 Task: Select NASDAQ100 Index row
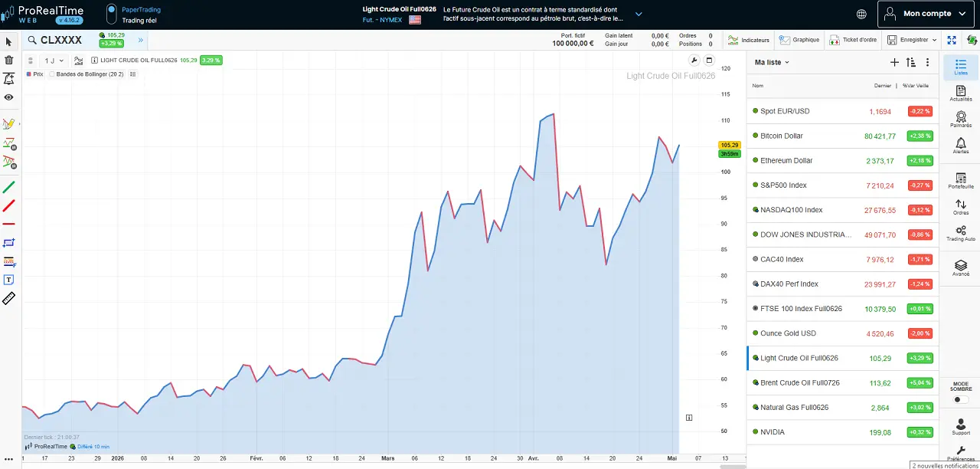(x=842, y=210)
